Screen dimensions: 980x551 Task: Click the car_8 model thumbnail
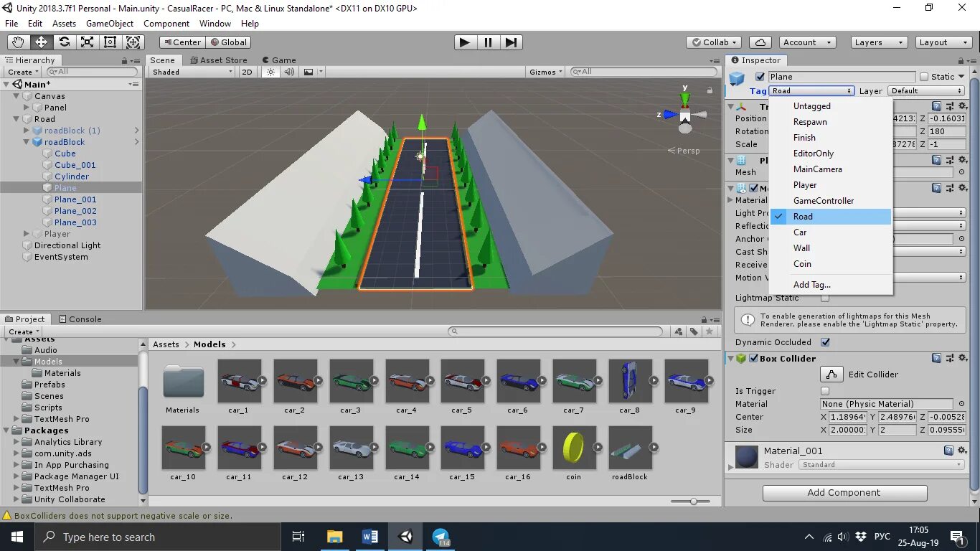631,381
